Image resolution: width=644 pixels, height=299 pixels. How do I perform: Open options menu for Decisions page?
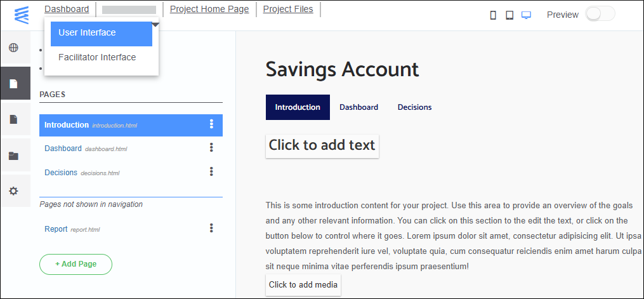(x=211, y=171)
